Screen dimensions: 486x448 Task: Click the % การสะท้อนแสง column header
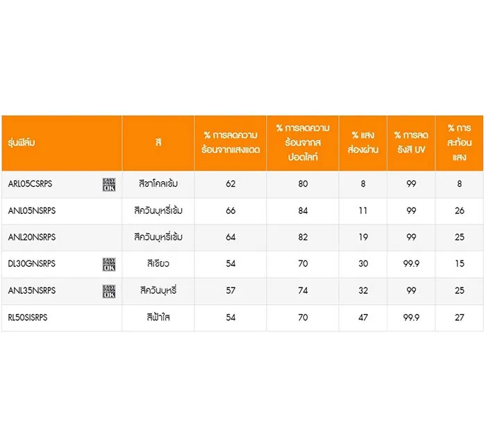[460, 142]
